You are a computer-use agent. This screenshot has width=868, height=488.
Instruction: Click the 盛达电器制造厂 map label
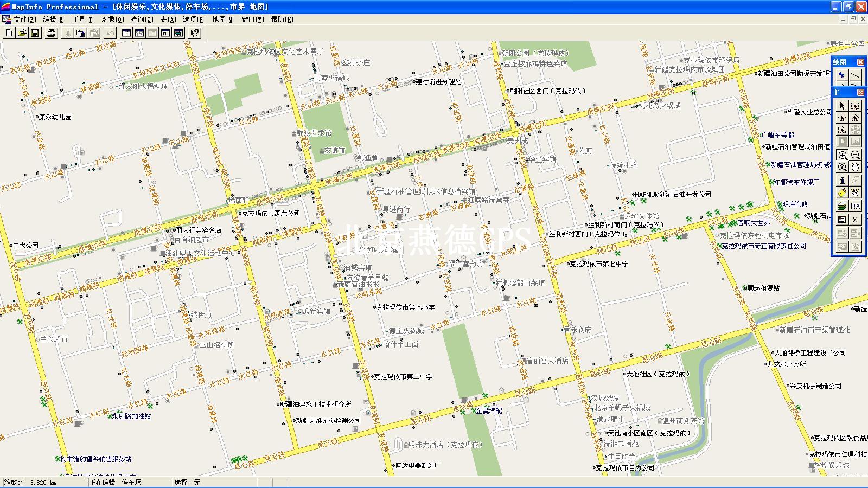coord(418,466)
